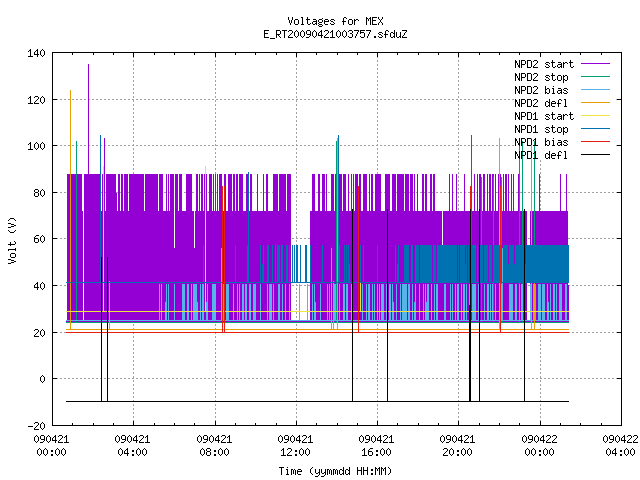Click the purple NPD2 start legend line

[595, 64]
